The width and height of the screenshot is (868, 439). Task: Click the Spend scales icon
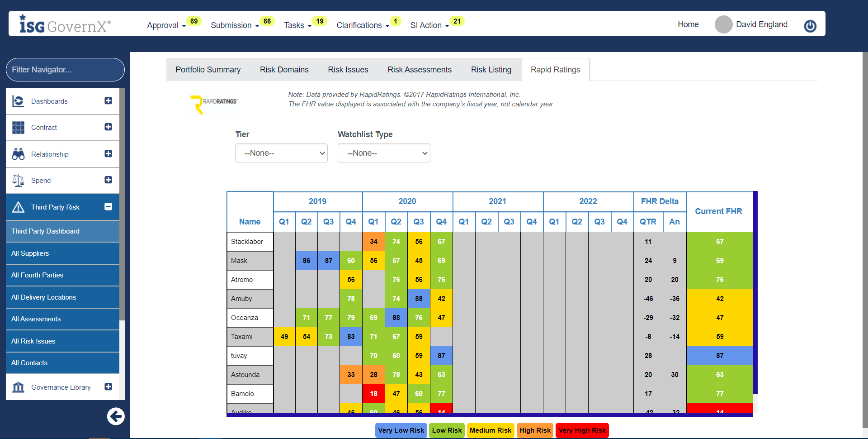click(x=18, y=181)
